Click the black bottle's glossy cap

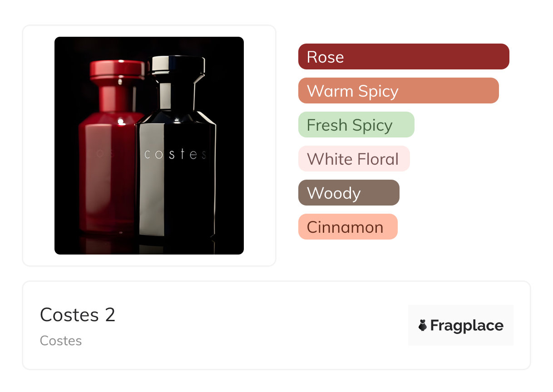point(178,64)
